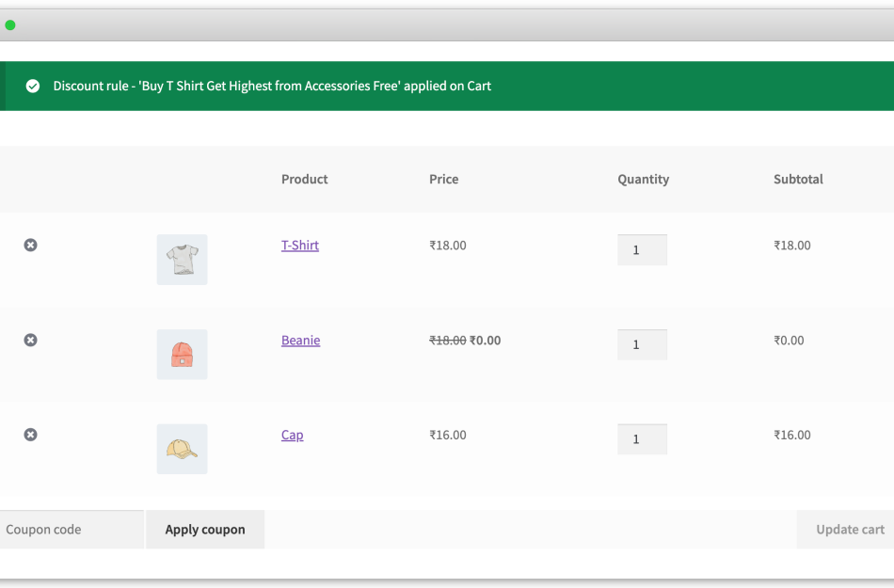Delete the Cap row using its remove icon
This screenshot has width=894, height=588.
pyautogui.click(x=30, y=435)
